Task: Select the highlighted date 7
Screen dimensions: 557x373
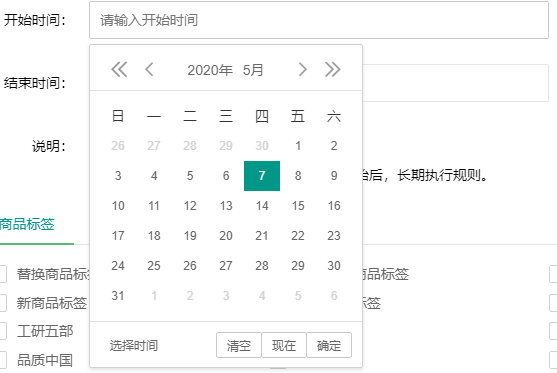Action: pyautogui.click(x=262, y=176)
